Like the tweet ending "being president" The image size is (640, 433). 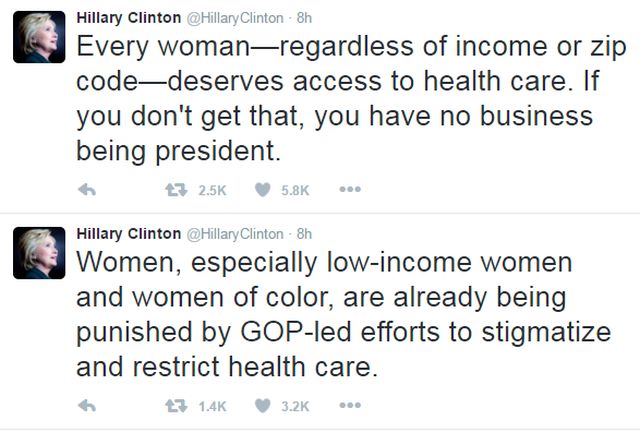tap(263, 189)
